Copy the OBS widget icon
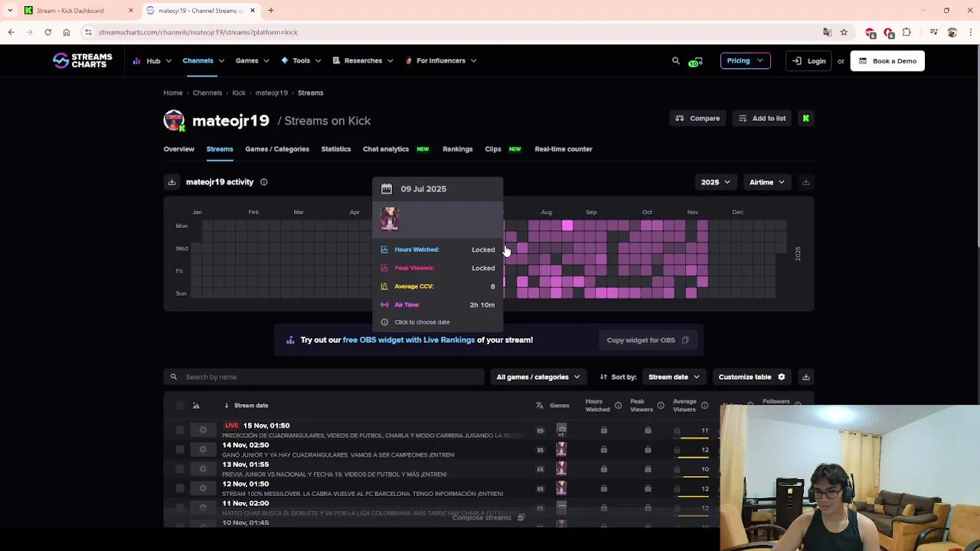The height and width of the screenshot is (551, 980). (x=685, y=340)
